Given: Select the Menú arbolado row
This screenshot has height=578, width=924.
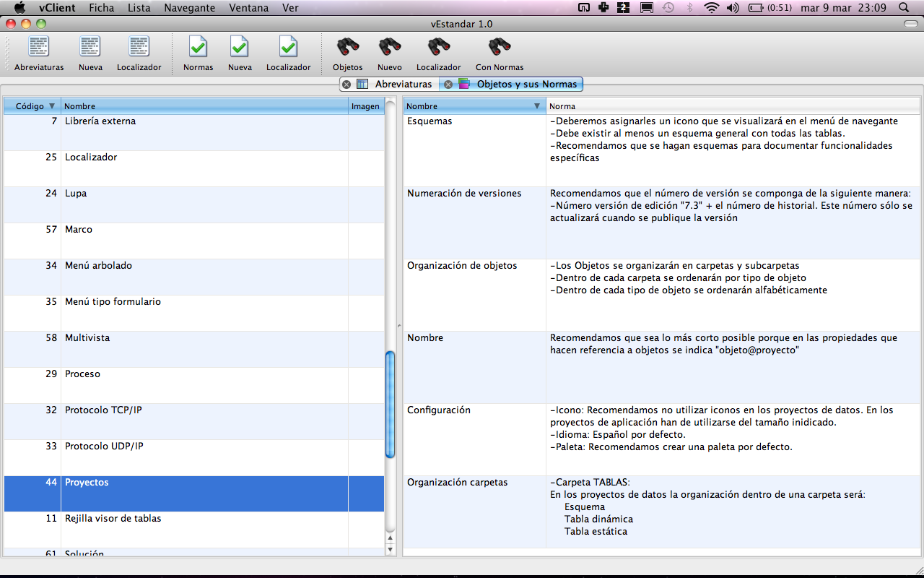Looking at the screenshot, I should (x=194, y=277).
